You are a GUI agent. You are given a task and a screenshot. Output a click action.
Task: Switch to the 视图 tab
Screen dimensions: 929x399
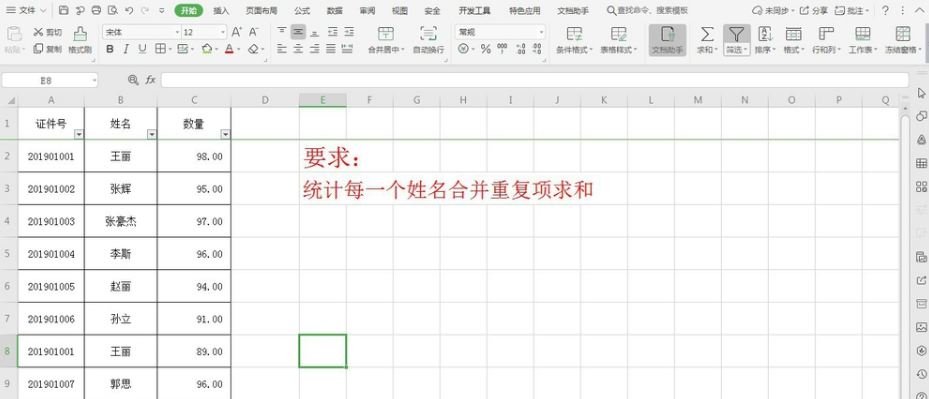(400, 11)
